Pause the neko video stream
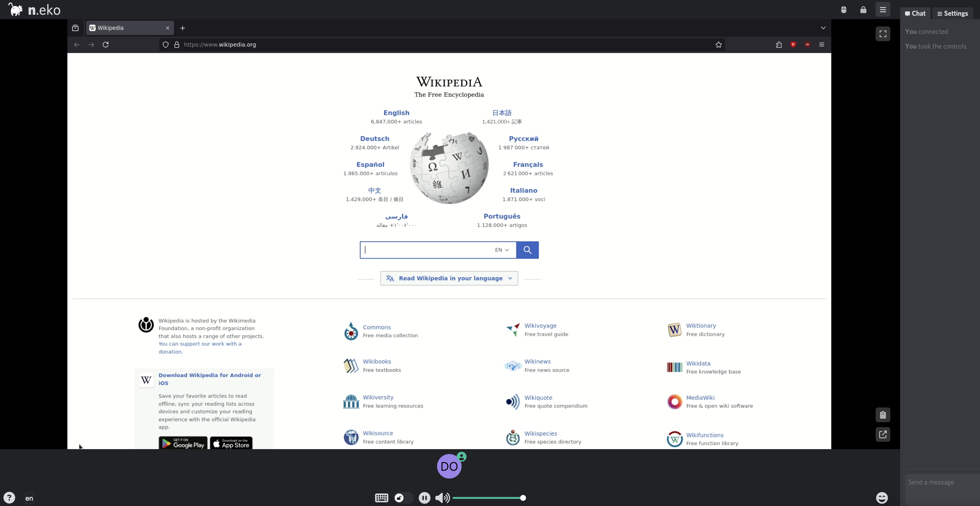Screen dimensions: 980x506 coord(424,498)
